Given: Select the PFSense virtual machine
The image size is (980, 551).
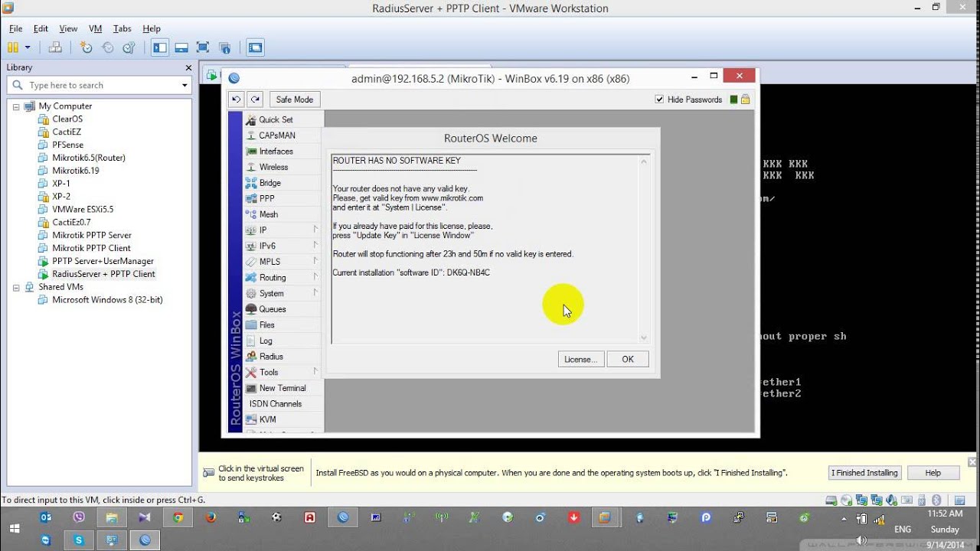Looking at the screenshot, I should (67, 145).
